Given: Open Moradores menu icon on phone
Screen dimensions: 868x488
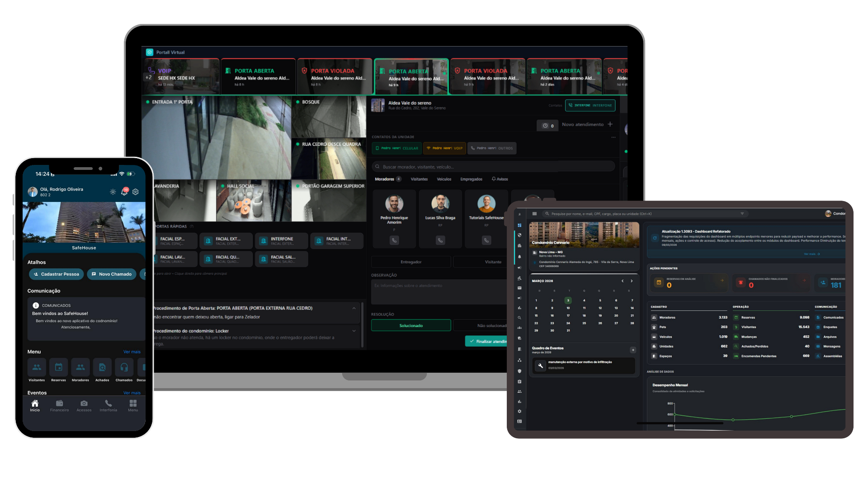Looking at the screenshot, I should pyautogui.click(x=80, y=367).
